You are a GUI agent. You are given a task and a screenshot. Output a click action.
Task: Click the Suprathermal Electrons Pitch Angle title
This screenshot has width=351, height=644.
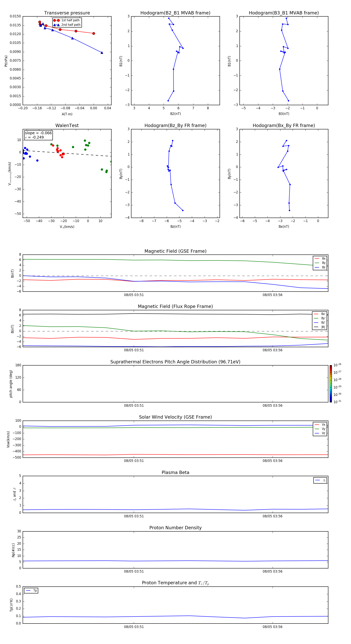pos(175,362)
